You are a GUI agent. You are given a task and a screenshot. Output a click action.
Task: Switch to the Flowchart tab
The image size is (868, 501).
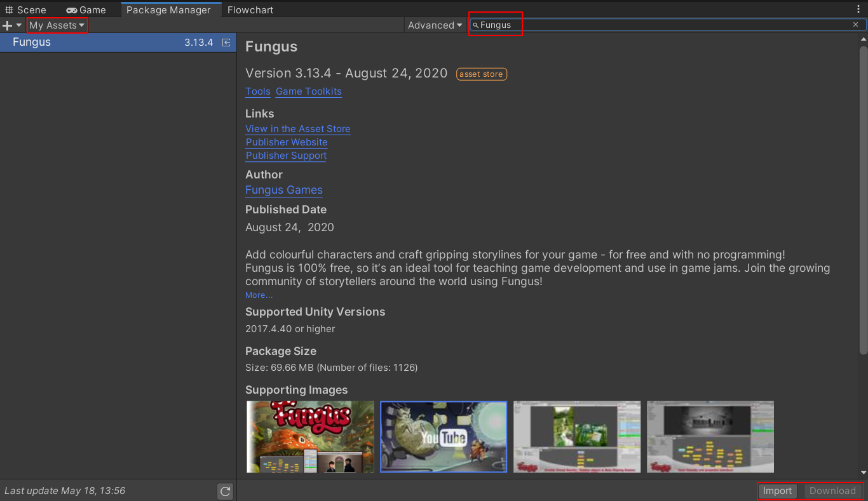[250, 10]
